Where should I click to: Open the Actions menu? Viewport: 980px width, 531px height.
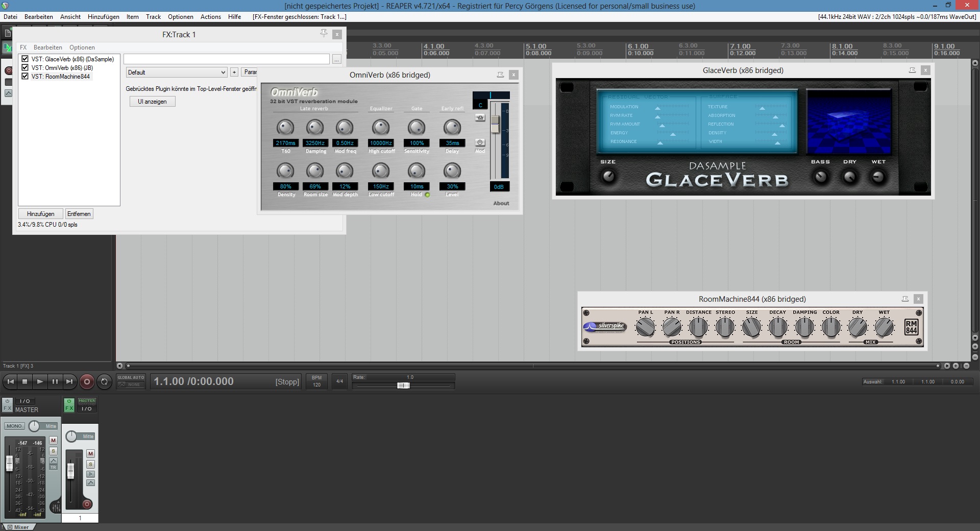pos(211,16)
